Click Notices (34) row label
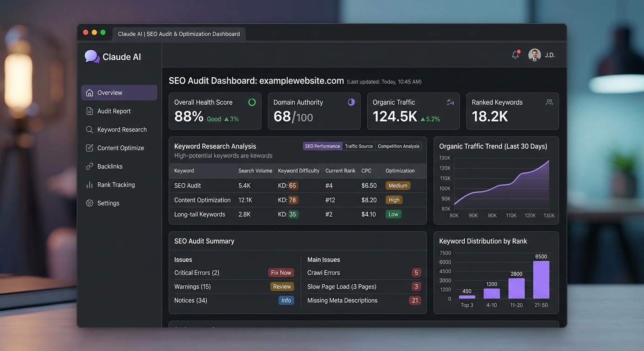The image size is (644, 351). (191, 300)
